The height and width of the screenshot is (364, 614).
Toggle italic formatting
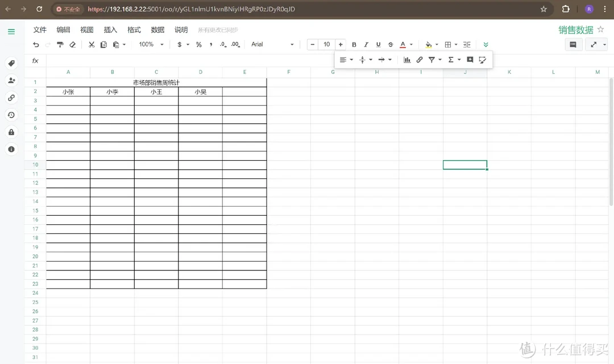366,44
